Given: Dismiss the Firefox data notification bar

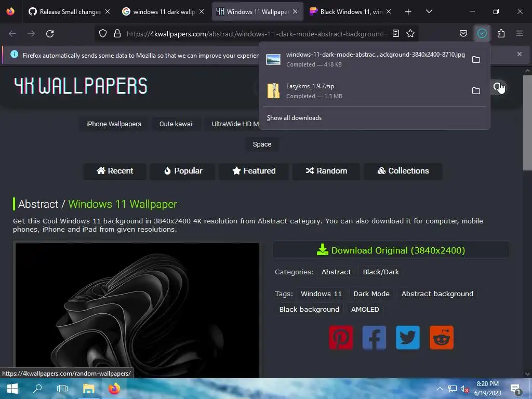Looking at the screenshot, I should pyautogui.click(x=520, y=54).
